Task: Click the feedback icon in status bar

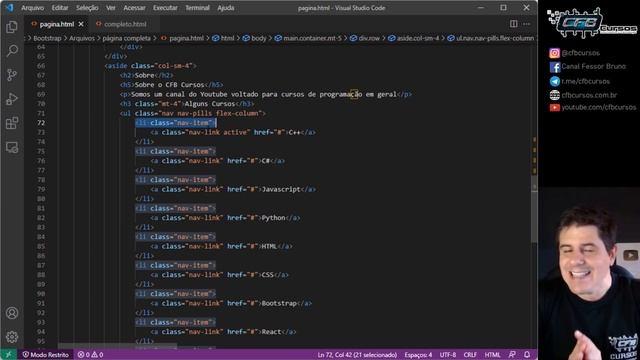Action: click(x=512, y=355)
